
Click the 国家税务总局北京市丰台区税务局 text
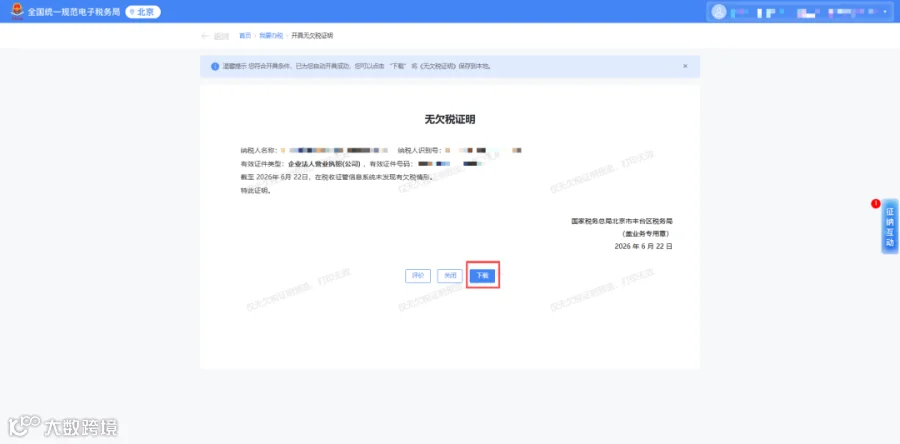tap(622, 220)
